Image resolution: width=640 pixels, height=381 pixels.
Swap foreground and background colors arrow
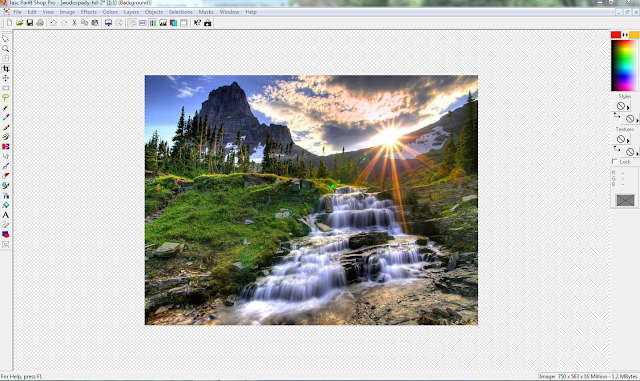[x=625, y=35]
